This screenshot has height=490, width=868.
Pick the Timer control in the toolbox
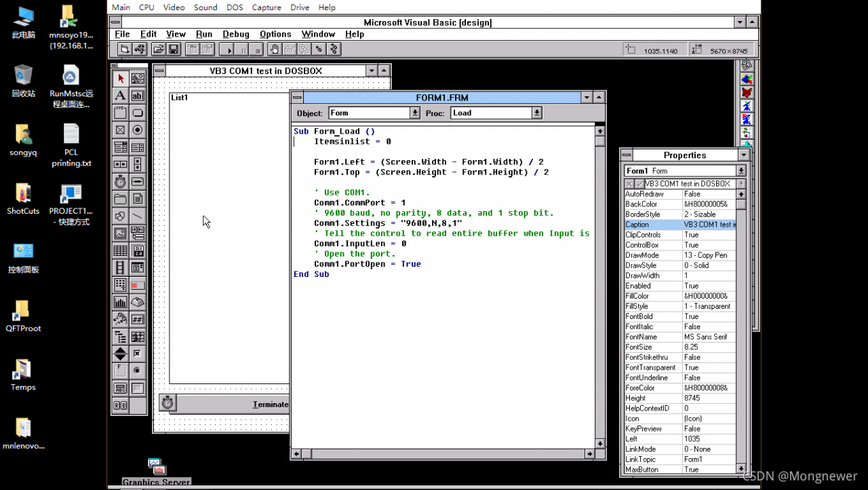point(120,182)
